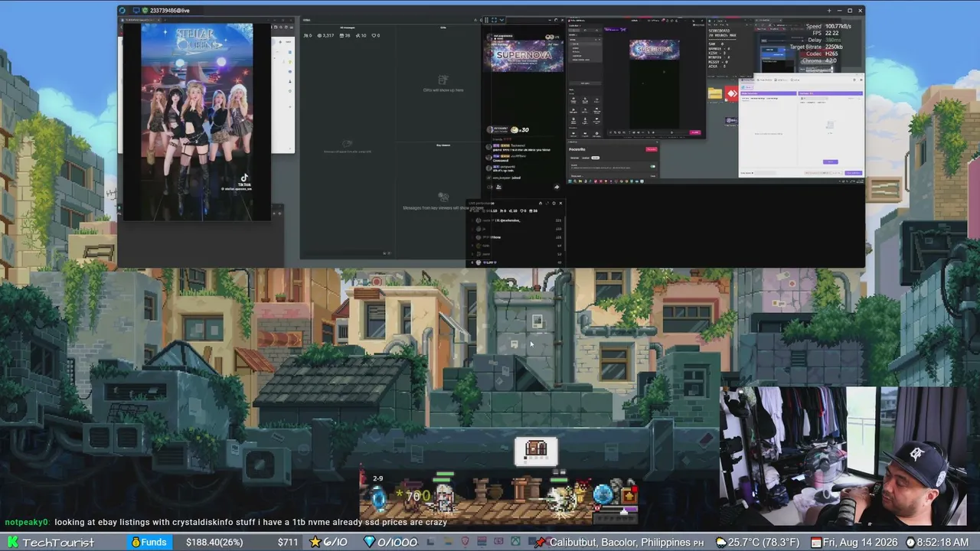Click the gift box counter showing 28
The image size is (980, 551).
pyautogui.click(x=346, y=35)
